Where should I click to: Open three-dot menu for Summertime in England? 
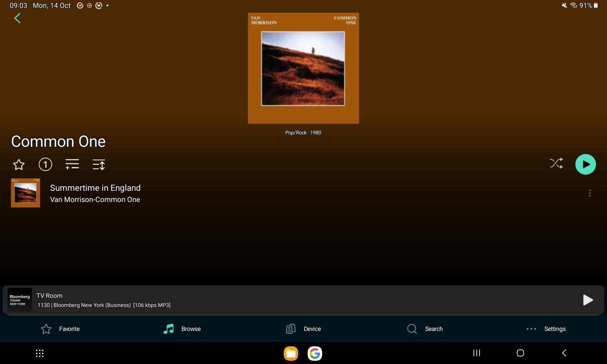click(589, 193)
